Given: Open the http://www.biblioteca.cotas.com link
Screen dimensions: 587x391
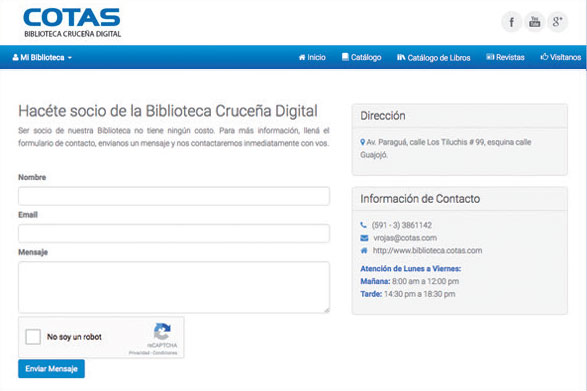Looking at the screenshot, I should pos(427,251).
